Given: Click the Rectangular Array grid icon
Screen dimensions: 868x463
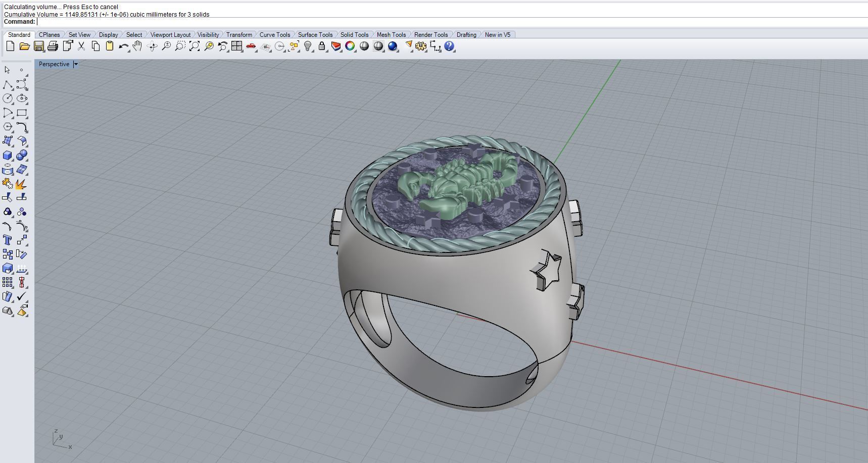Looking at the screenshot, I should (x=8, y=282).
